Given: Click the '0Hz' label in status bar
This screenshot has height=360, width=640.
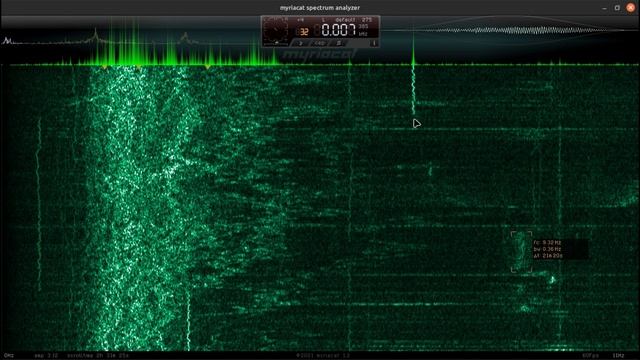Looking at the screenshot, I should click(x=9, y=356).
